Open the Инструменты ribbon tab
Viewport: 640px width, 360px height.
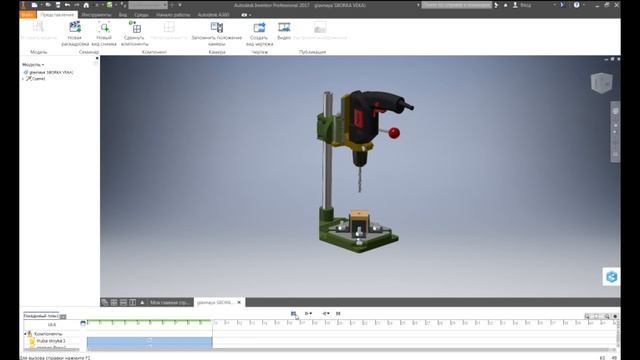pos(96,15)
